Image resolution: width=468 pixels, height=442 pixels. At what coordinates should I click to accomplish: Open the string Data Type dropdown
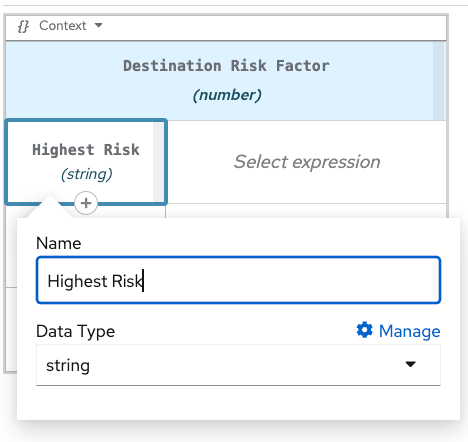click(x=238, y=365)
